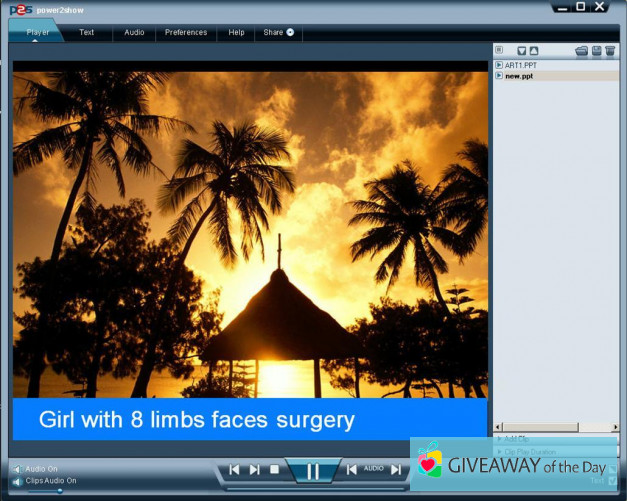Save the playlist with the disk icon
The image size is (627, 501).
coord(596,51)
